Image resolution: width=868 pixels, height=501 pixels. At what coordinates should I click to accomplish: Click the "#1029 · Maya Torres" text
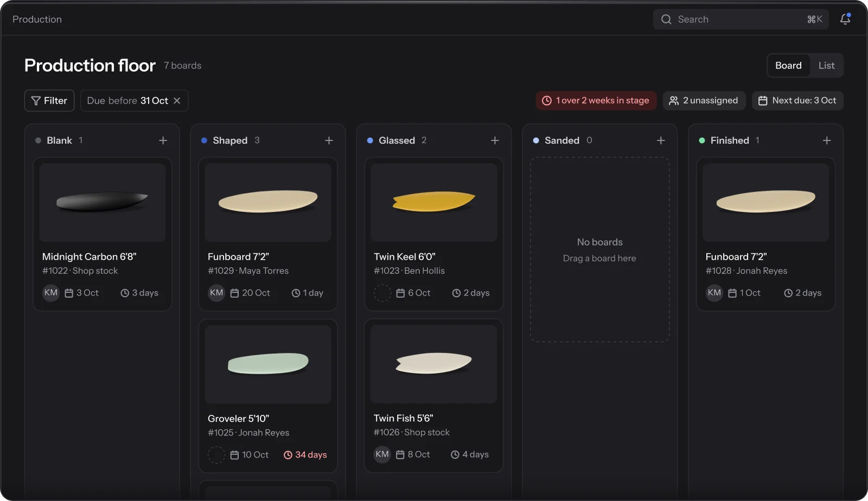(x=248, y=271)
